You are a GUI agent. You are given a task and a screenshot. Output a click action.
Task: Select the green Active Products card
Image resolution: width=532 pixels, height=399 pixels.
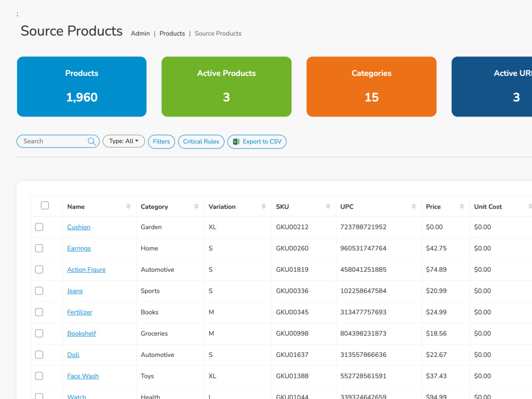pyautogui.click(x=226, y=87)
